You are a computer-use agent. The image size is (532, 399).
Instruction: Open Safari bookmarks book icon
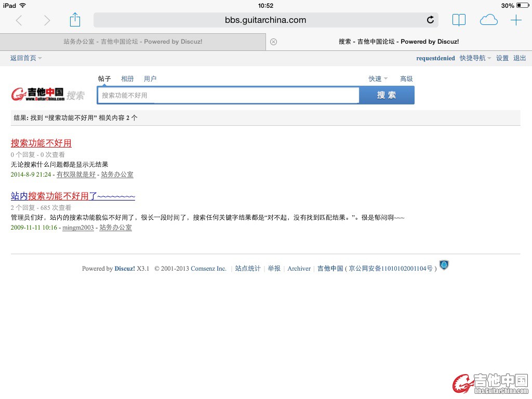[459, 20]
